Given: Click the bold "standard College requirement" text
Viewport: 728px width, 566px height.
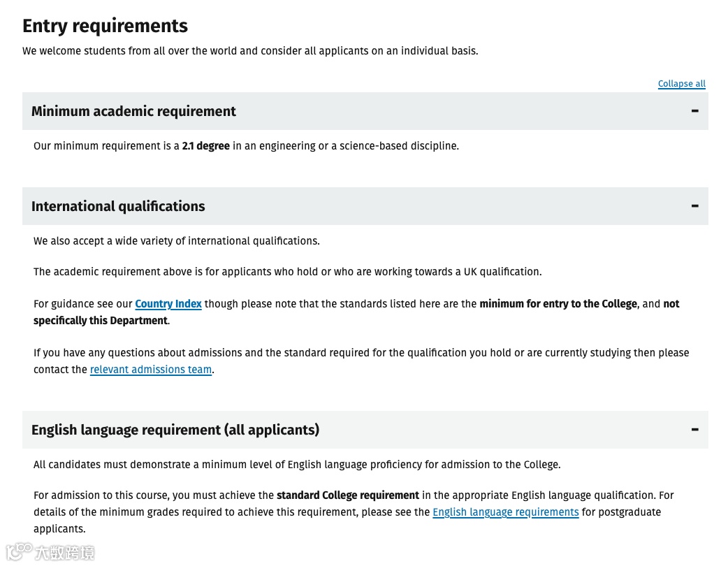Looking at the screenshot, I should click(348, 495).
